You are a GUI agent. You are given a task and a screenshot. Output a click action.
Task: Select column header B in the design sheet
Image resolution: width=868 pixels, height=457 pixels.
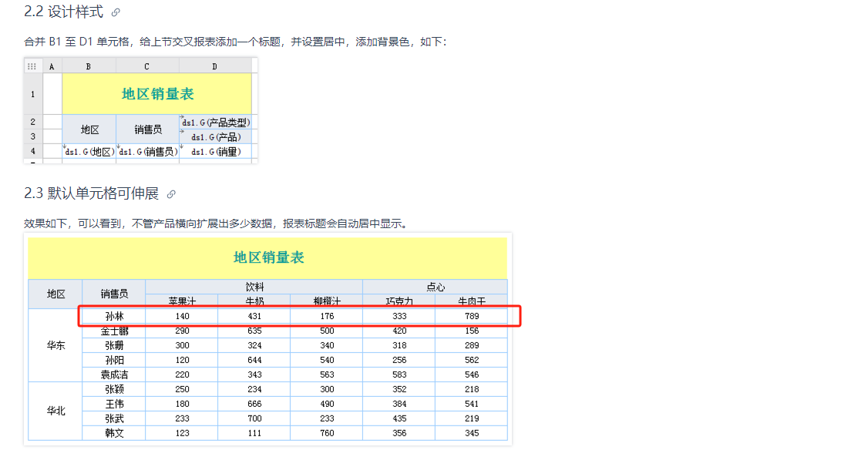(x=89, y=66)
